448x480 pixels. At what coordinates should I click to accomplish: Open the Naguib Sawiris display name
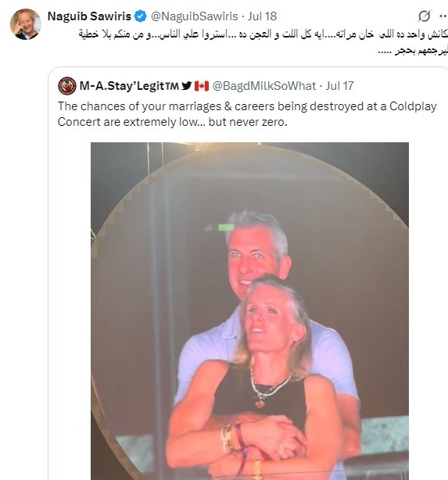89,16
